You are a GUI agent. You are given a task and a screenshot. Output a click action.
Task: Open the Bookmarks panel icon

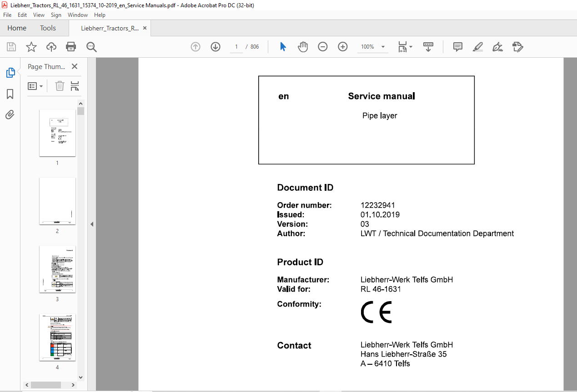click(10, 94)
